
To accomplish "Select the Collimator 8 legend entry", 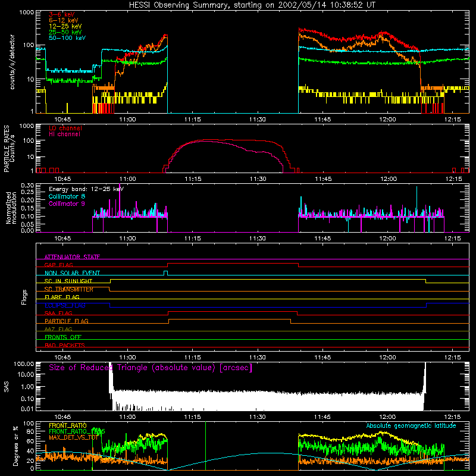I will pos(67,196).
